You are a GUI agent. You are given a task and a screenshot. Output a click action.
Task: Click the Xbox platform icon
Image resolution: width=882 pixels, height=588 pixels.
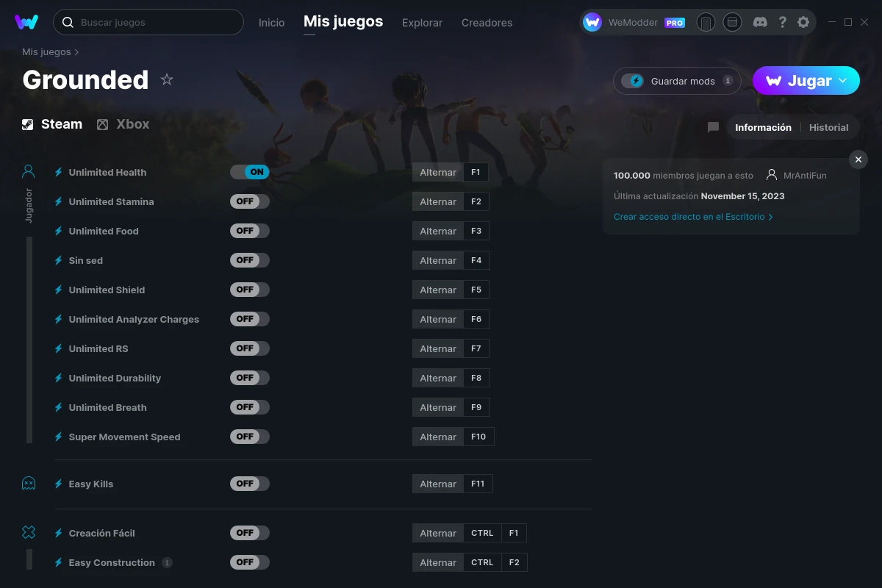point(103,124)
